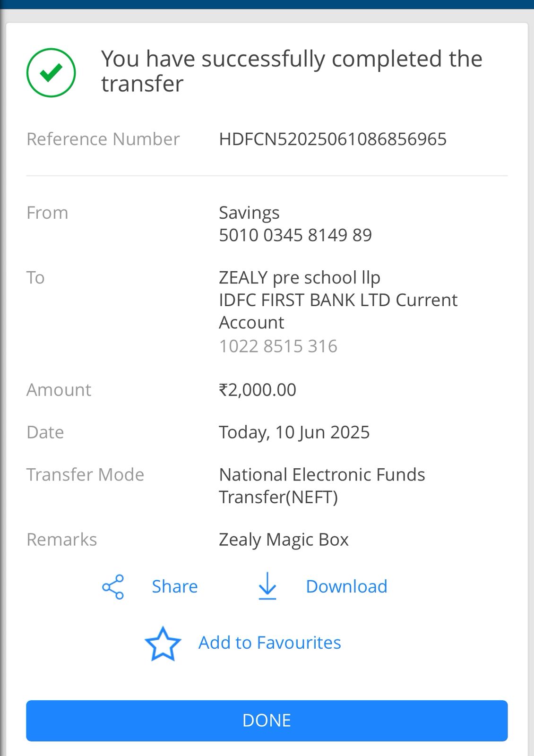Choose Add to Favourites link
Screen dimensions: 534x756
269,643
